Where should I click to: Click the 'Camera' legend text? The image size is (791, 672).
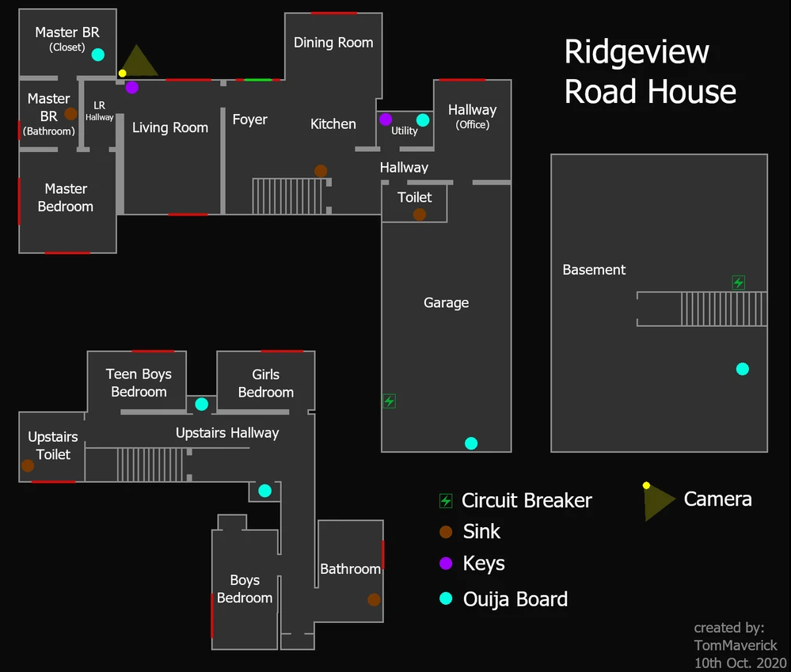(717, 499)
